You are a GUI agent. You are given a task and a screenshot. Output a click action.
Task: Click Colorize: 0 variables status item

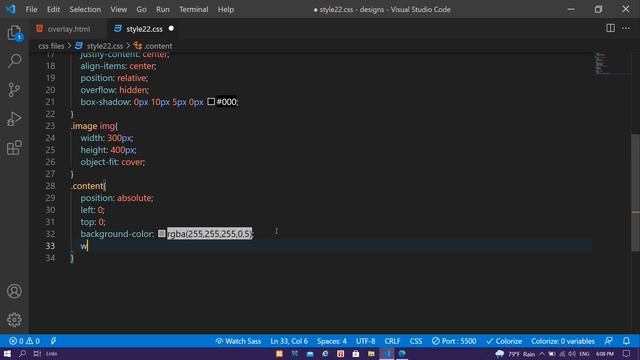[x=562, y=341]
